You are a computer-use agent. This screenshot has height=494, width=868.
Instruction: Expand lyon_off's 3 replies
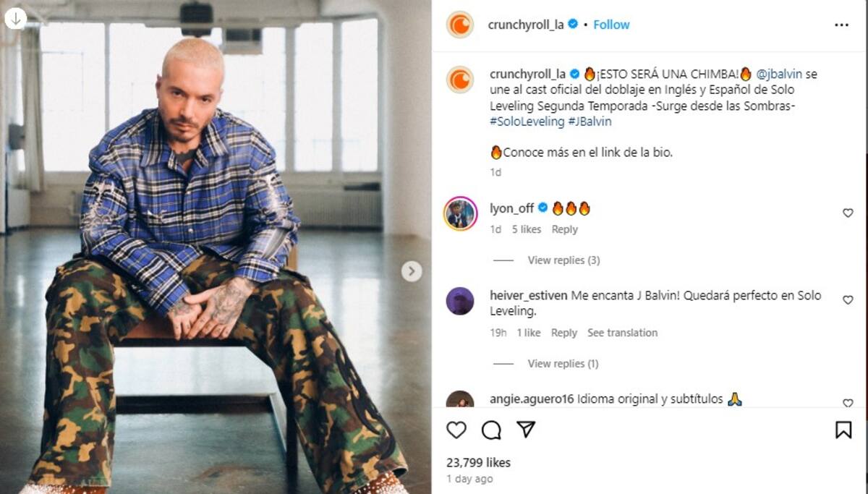pyautogui.click(x=563, y=260)
